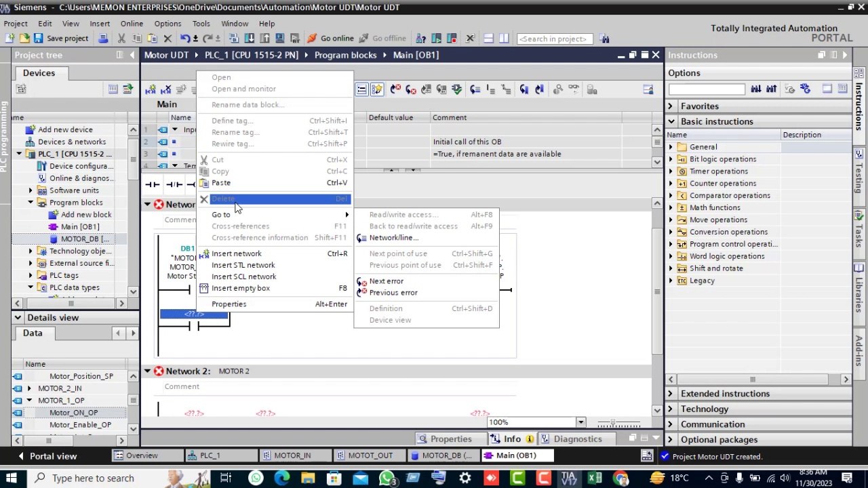The height and width of the screenshot is (488, 868).
Task: Select Next error in submenu
Action: tap(427, 281)
